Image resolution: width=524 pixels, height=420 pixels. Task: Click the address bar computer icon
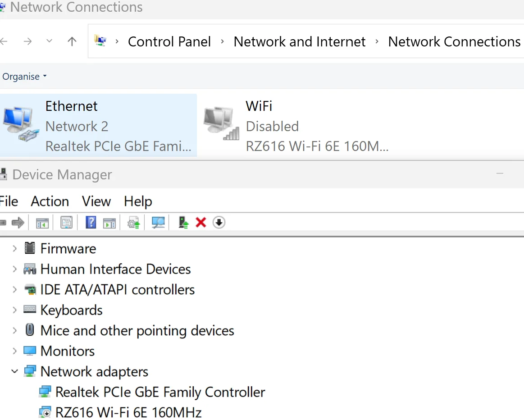100,41
